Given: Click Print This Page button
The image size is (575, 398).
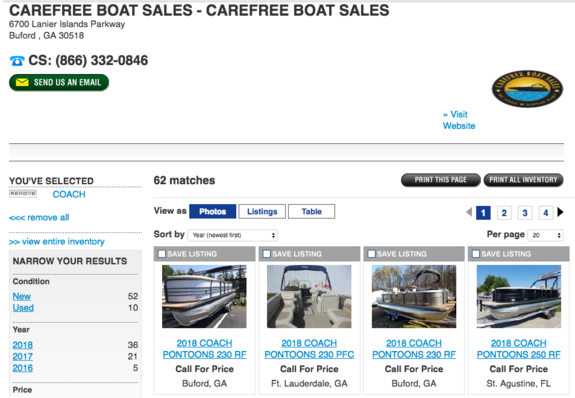Looking at the screenshot, I should pos(440,180).
